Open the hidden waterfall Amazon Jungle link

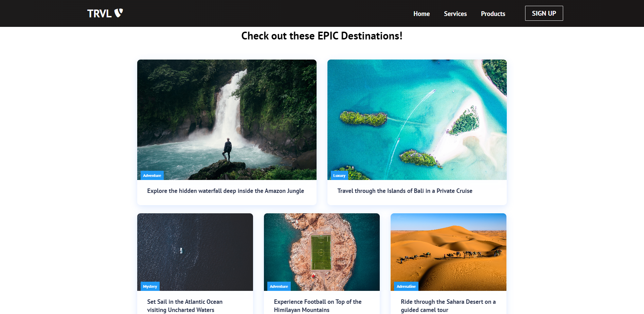pyautogui.click(x=226, y=191)
